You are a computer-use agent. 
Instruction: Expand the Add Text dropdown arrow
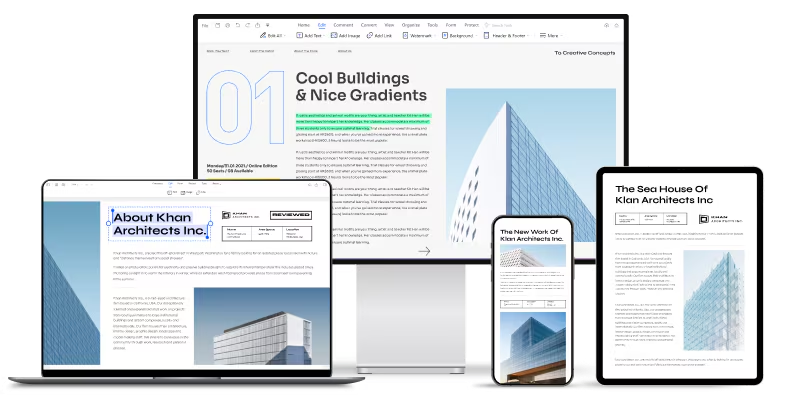click(x=323, y=36)
